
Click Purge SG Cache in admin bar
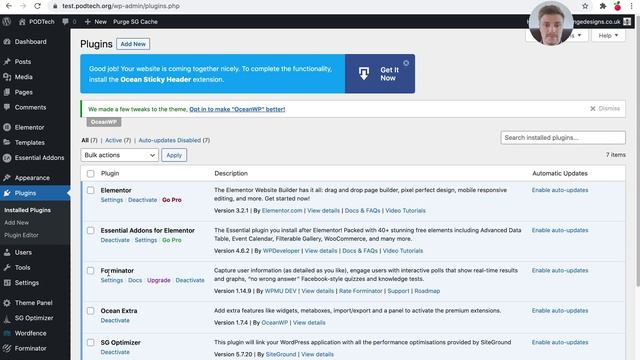135,22
